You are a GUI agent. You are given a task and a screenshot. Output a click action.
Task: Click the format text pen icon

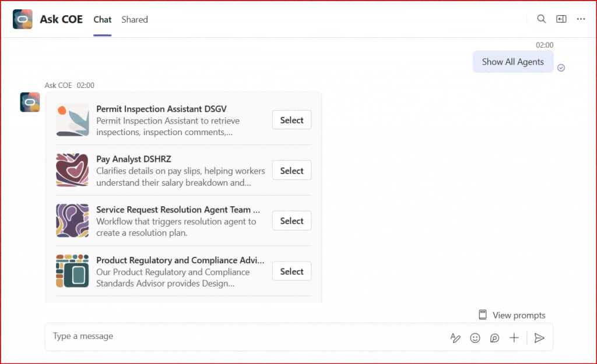tap(455, 338)
